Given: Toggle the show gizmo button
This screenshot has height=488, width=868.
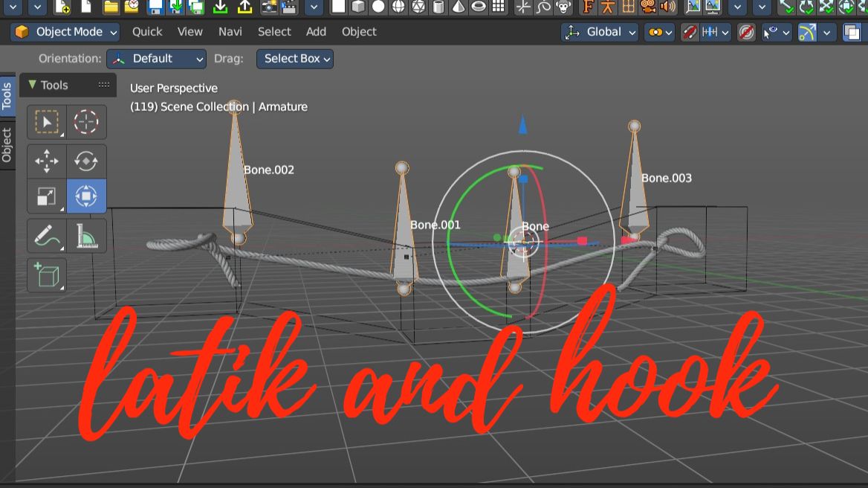Looking at the screenshot, I should (x=807, y=32).
